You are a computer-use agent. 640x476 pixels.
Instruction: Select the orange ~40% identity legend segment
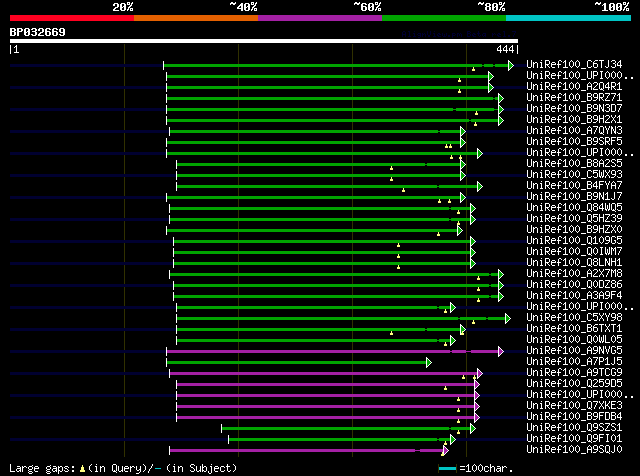click(x=196, y=18)
